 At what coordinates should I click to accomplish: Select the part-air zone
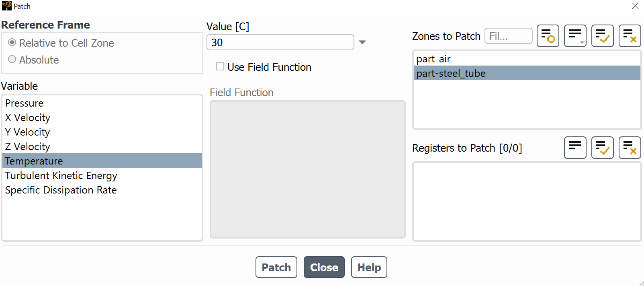[x=433, y=59]
